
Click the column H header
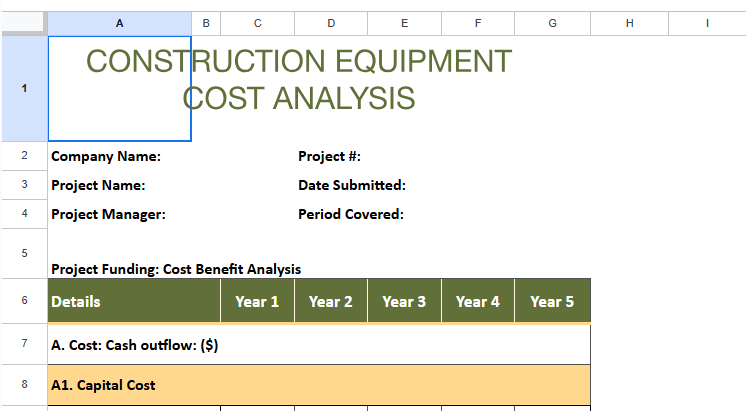[629, 23]
